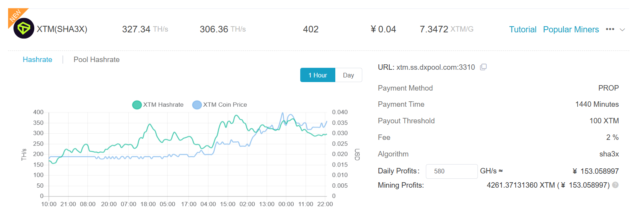This screenshot has height=215, width=644.
Task: Open the Tutorial link
Action: pyautogui.click(x=523, y=30)
